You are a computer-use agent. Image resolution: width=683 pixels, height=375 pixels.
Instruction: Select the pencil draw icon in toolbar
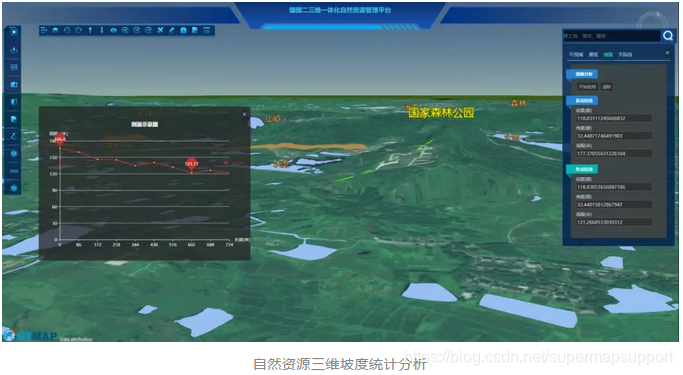click(x=172, y=30)
